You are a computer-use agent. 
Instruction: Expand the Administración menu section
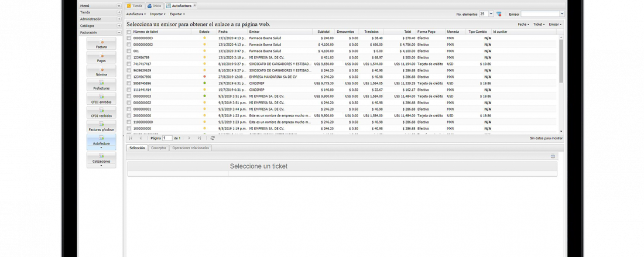coord(119,19)
